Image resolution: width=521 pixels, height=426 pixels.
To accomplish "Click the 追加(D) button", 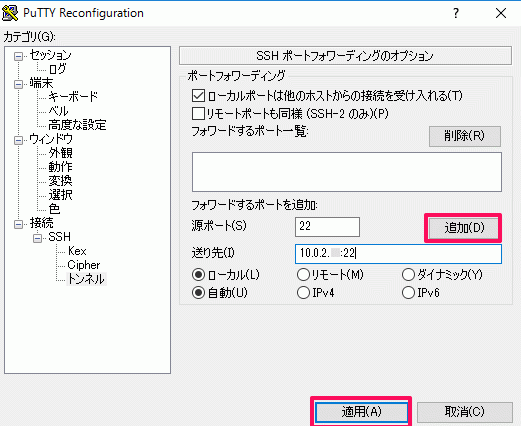I will coord(463,228).
